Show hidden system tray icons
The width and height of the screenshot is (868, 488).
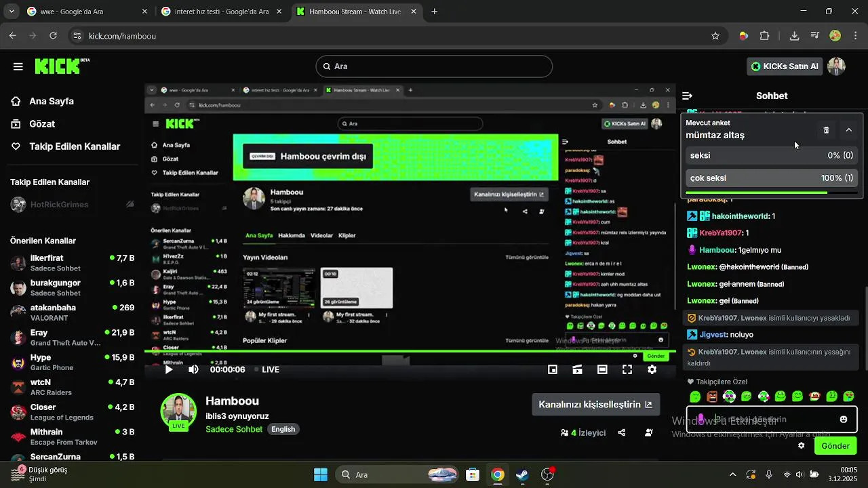732,474
